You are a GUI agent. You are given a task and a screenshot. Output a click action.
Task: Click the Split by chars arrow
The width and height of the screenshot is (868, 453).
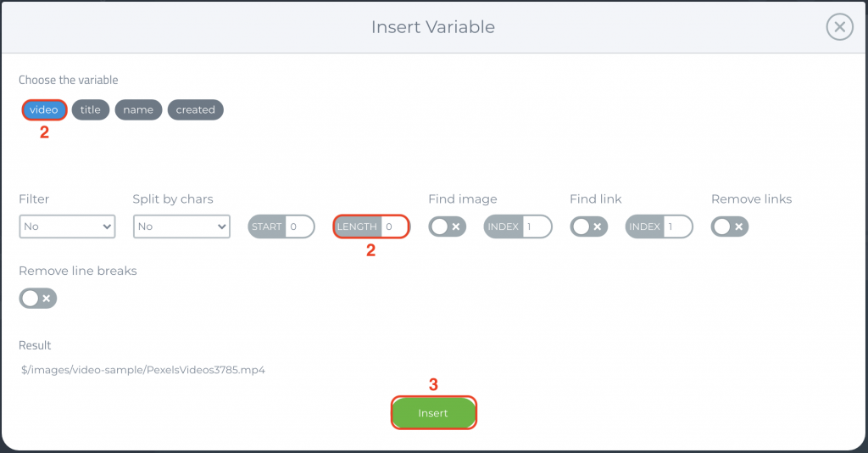coord(221,226)
